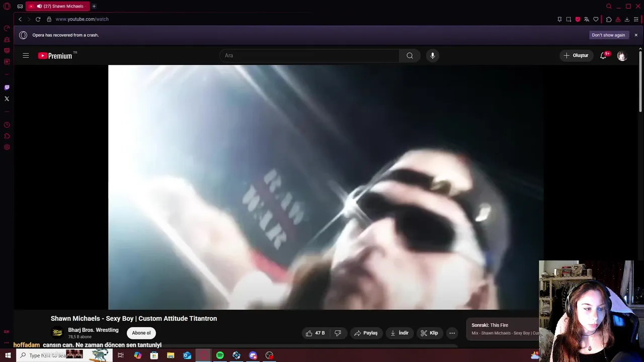This screenshot has height=362, width=644.
Task: Go back to the previous page
Action: point(20,19)
